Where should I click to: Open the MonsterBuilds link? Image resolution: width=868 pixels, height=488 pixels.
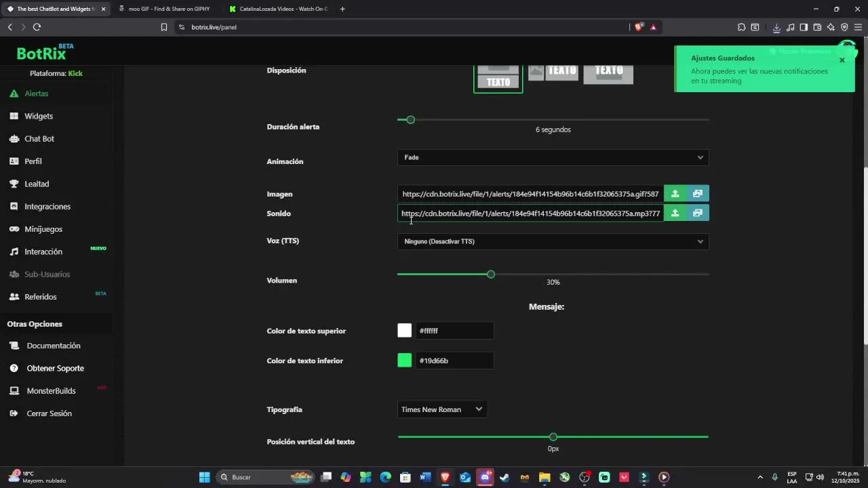(x=51, y=391)
